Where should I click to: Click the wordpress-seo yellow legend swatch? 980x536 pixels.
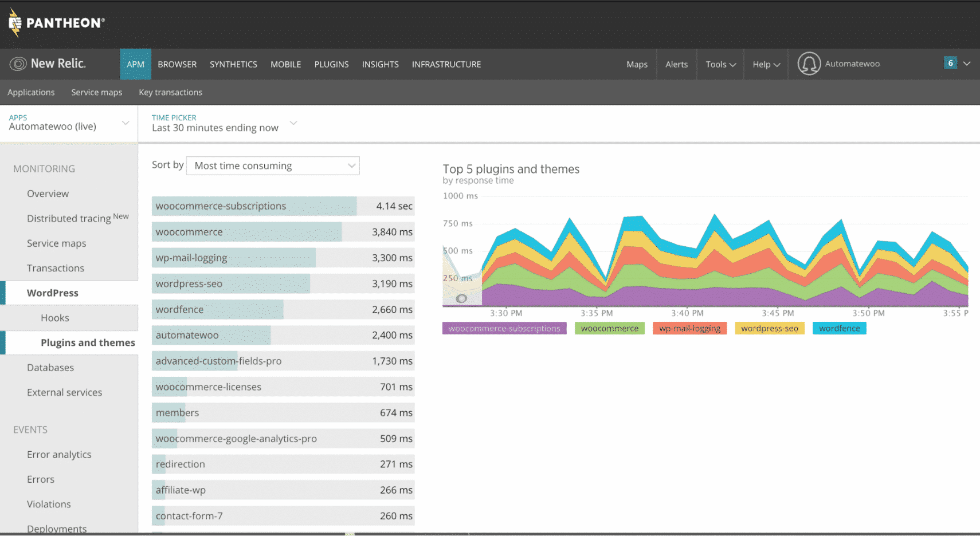[769, 328]
